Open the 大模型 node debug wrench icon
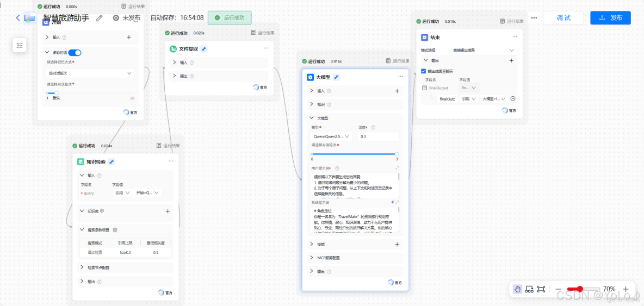644x306 pixels. point(336,77)
